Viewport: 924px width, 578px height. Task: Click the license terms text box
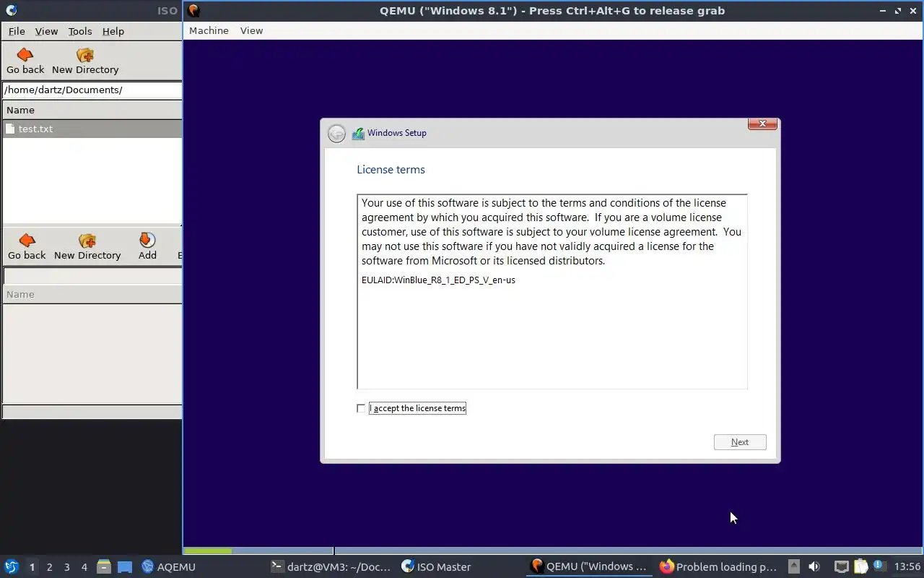coord(552,292)
